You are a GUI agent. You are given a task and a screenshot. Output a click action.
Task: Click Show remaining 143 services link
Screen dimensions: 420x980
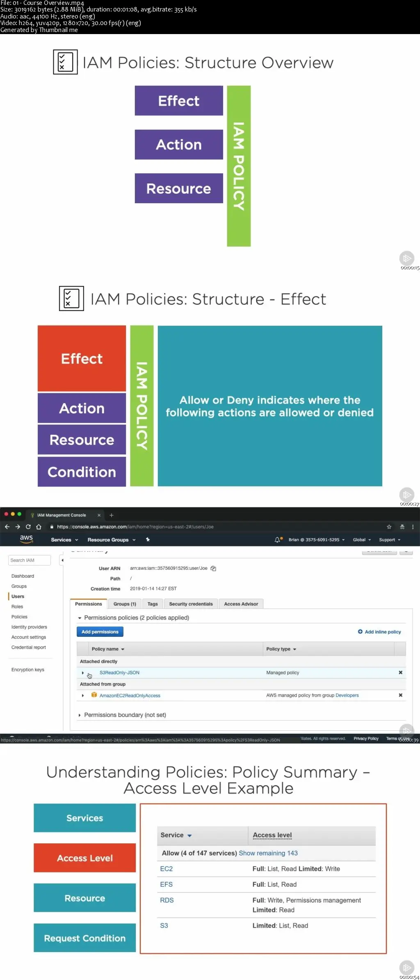tap(268, 853)
